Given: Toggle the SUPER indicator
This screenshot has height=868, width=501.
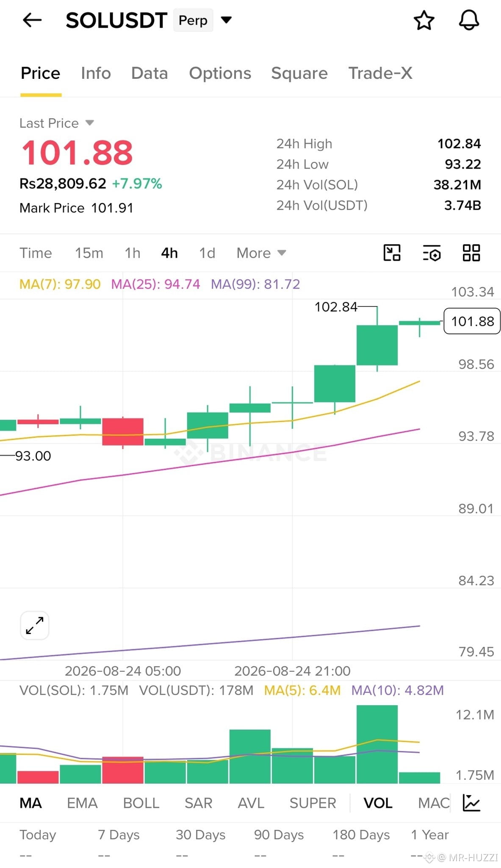Looking at the screenshot, I should tap(313, 803).
